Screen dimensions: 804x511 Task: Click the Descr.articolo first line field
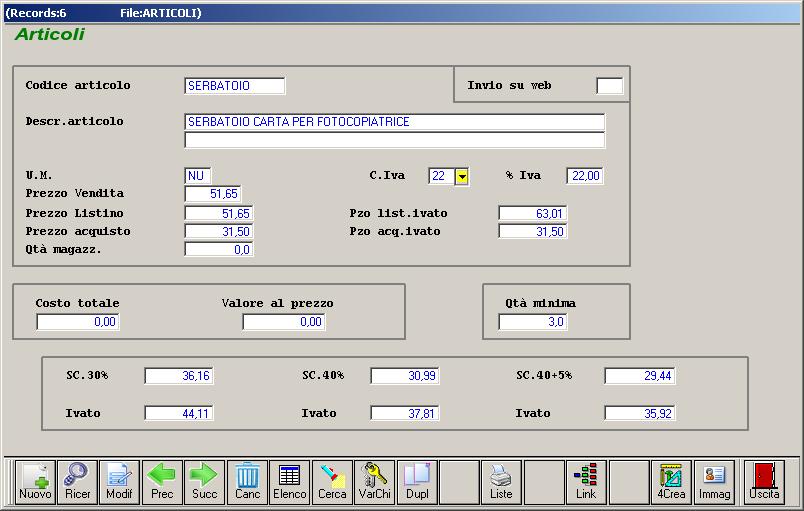(394, 122)
